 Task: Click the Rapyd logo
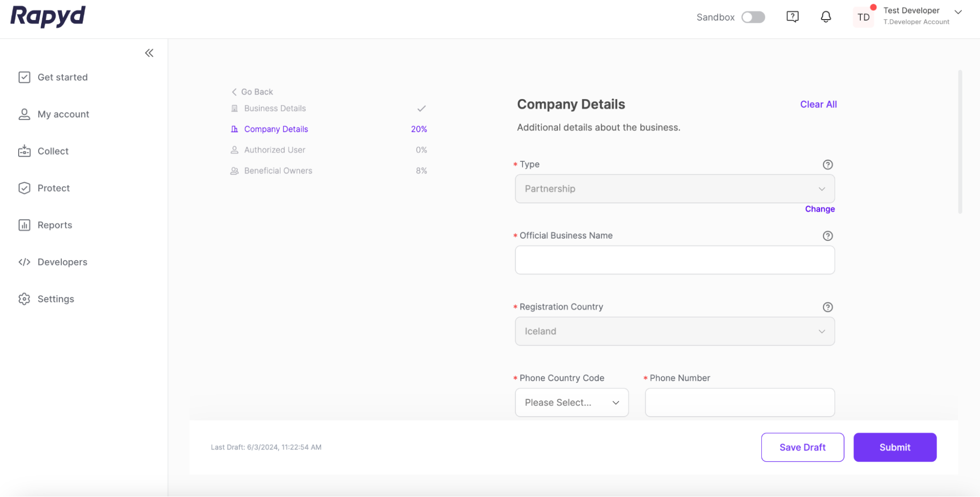(48, 16)
